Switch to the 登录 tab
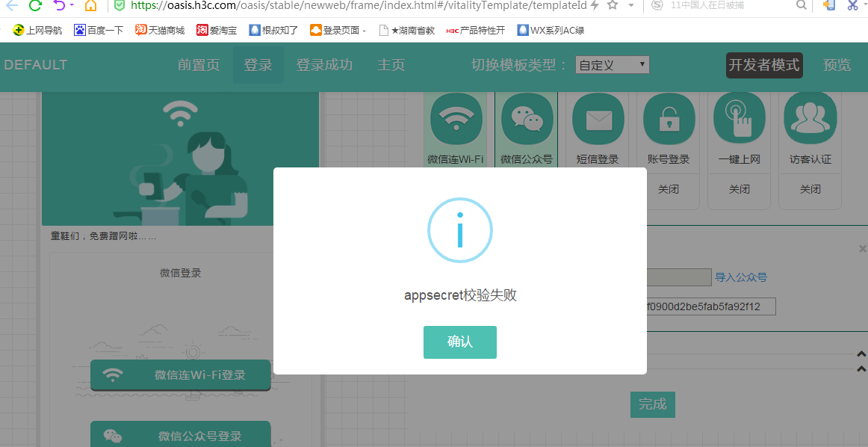 (x=258, y=65)
